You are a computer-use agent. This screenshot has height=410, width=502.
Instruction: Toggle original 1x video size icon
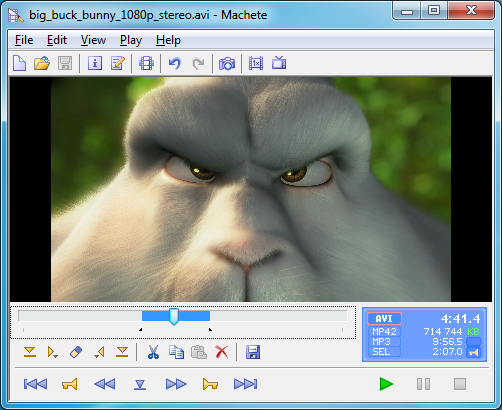(256, 63)
